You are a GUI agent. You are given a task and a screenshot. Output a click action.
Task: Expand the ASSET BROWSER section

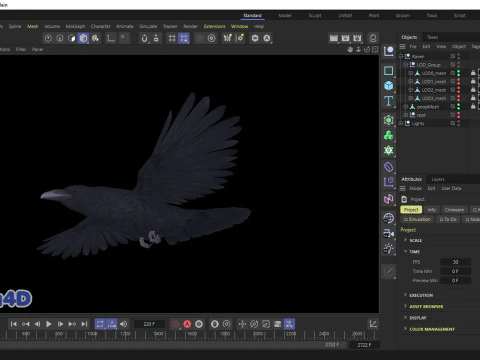point(405,306)
